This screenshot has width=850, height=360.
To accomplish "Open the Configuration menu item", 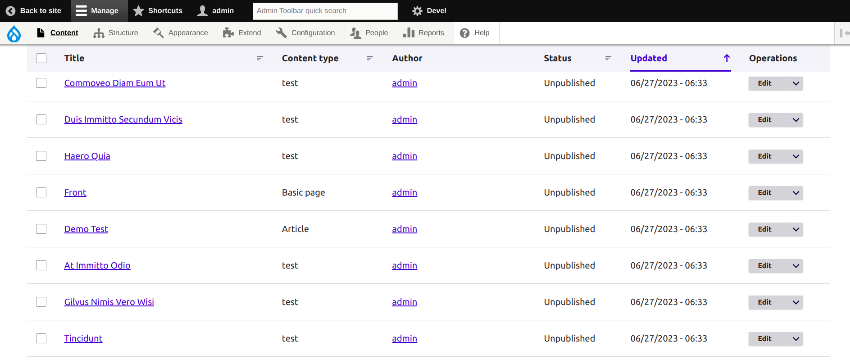I will pos(305,33).
